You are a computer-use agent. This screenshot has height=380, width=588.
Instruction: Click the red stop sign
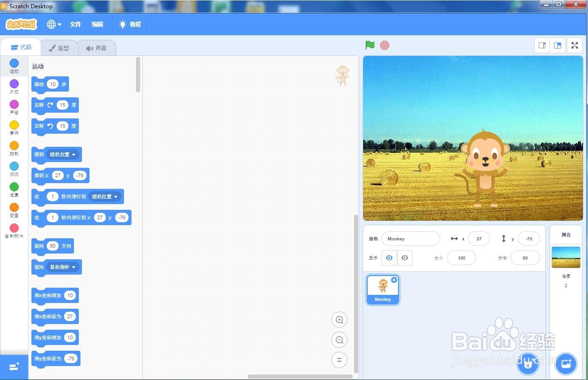(384, 45)
